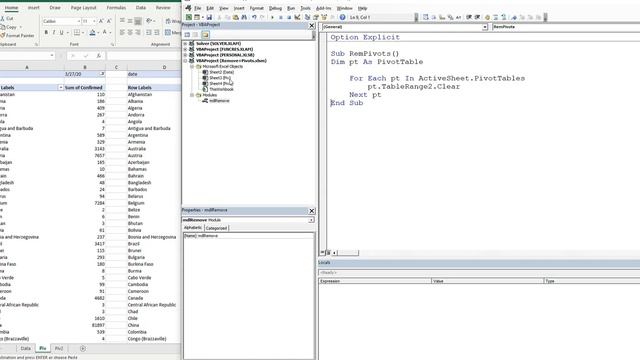Expand the VBAProject (FUNCRES.XLAM) node
The image size is (640, 360).
(185, 49)
